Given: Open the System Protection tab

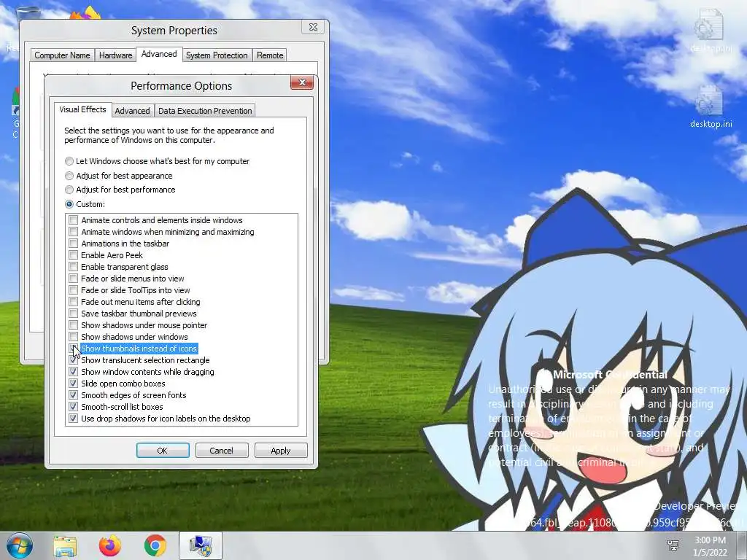Looking at the screenshot, I should tap(217, 55).
